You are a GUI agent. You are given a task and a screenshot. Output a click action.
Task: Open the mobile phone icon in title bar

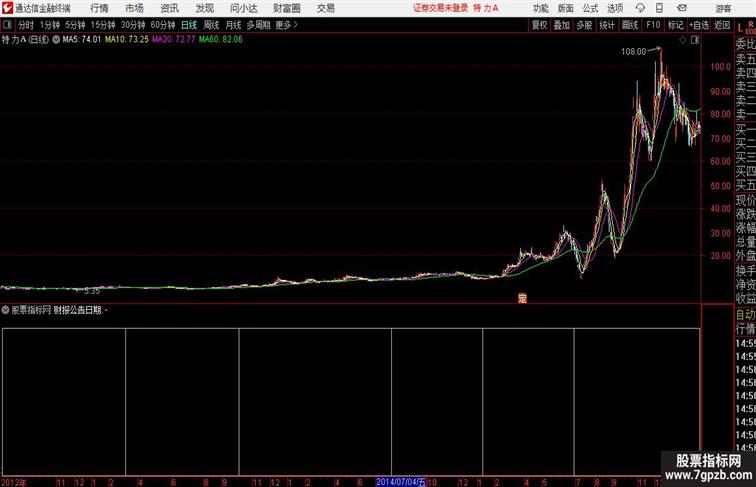[659, 8]
